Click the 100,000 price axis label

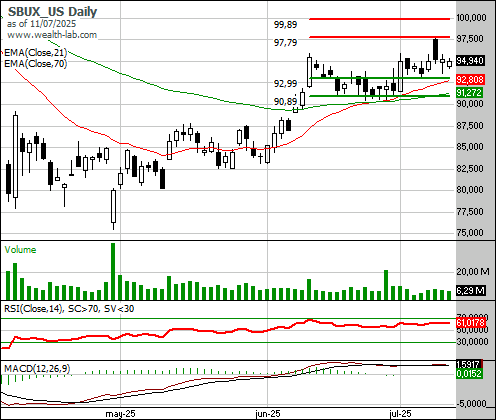(x=471, y=18)
